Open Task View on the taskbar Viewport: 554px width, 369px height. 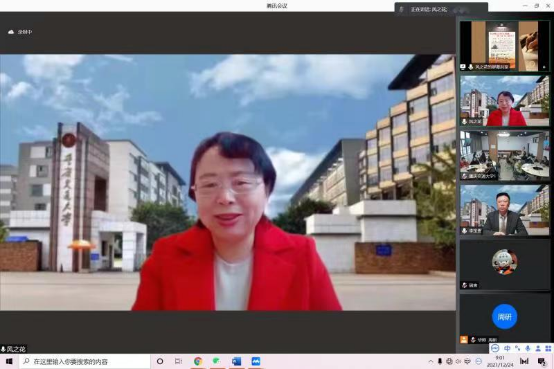tap(178, 361)
